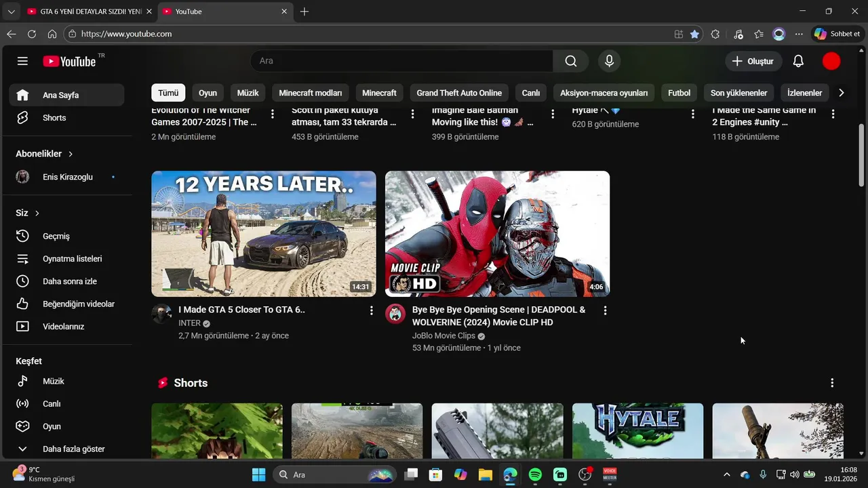Start voice search with microphone icon
The height and width of the screenshot is (488, 868).
[x=609, y=61]
